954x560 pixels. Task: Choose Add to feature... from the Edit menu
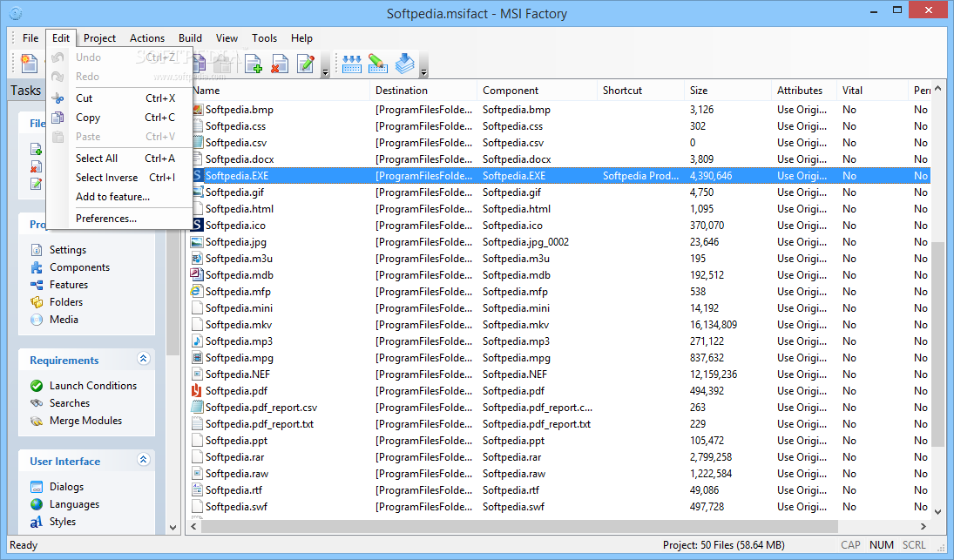[119, 197]
